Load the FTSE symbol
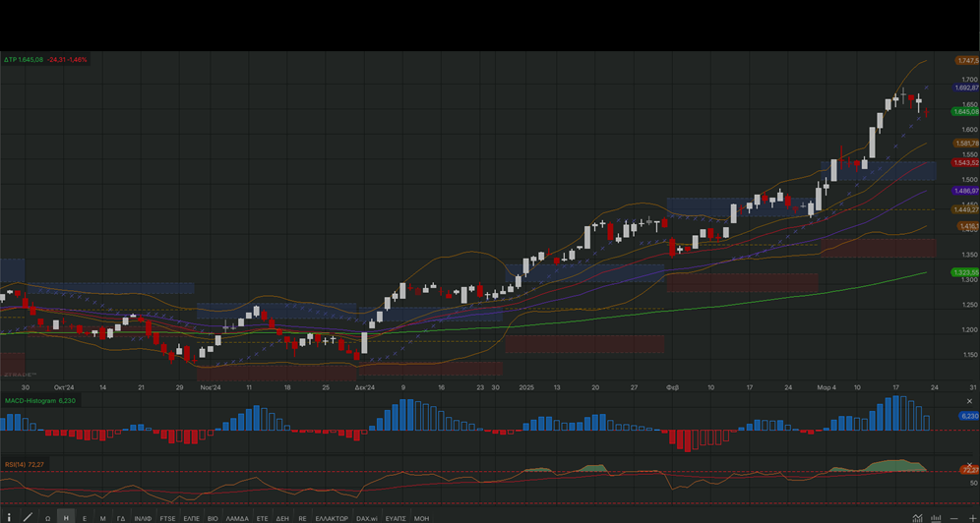Viewport: 980px width, 523px height. (167, 518)
